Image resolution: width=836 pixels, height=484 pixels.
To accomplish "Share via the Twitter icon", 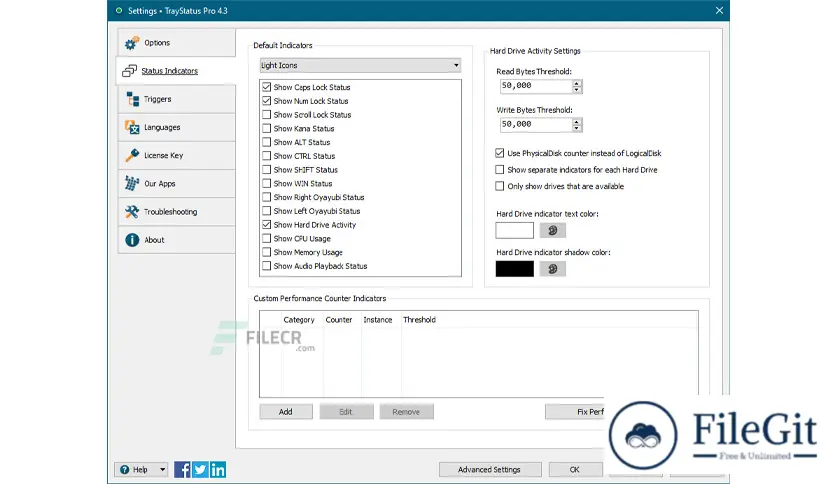I will point(200,470).
